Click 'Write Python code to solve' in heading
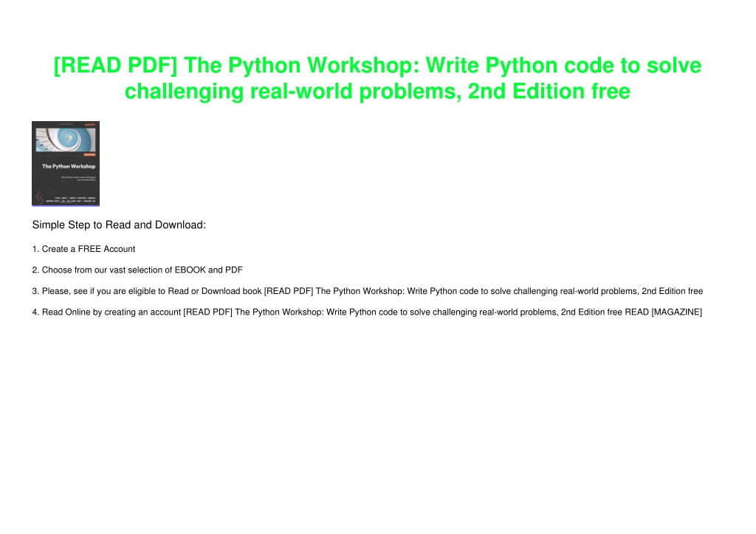756x534 pixels. point(563,66)
